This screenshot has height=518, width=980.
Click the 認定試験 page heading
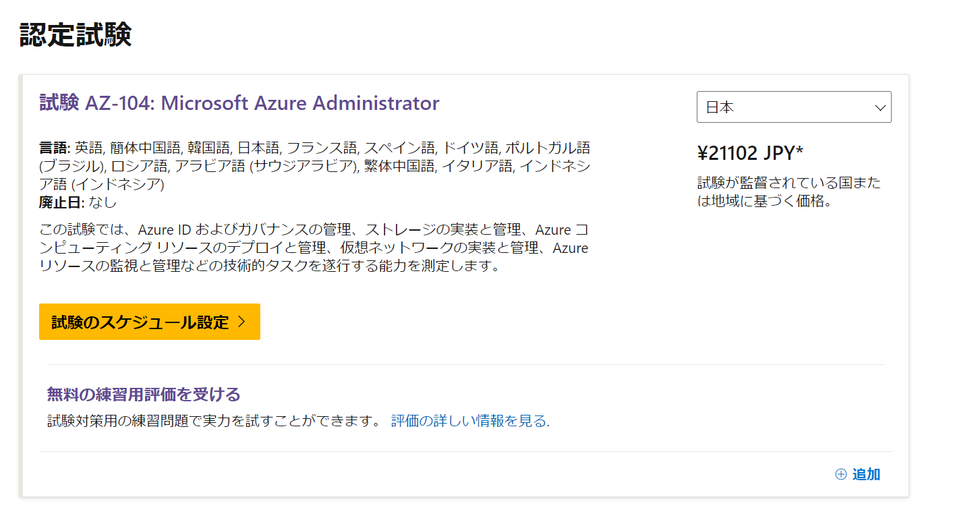[75, 34]
